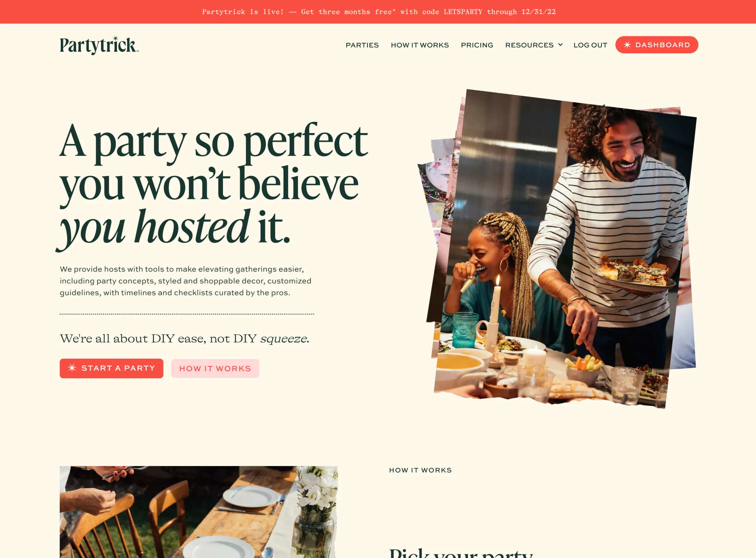Viewport: 756px width, 558px height.
Task: Click the How It Works section label
Action: 420,470
